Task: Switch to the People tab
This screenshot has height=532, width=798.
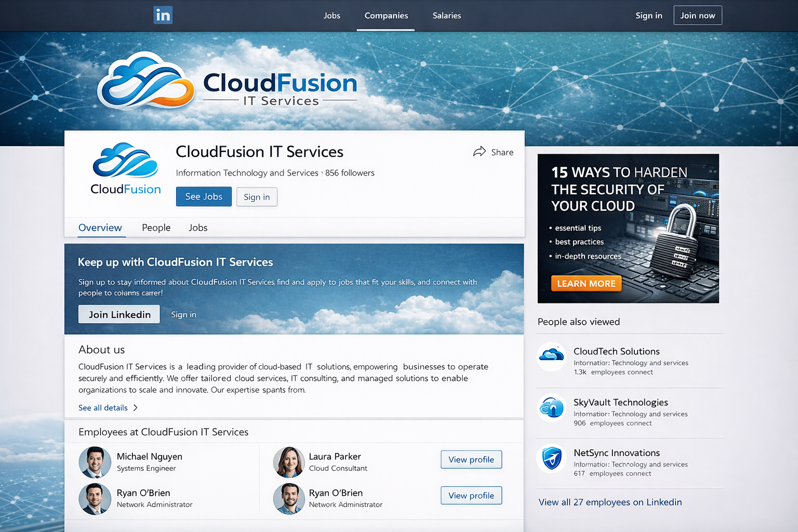Action: (x=156, y=228)
